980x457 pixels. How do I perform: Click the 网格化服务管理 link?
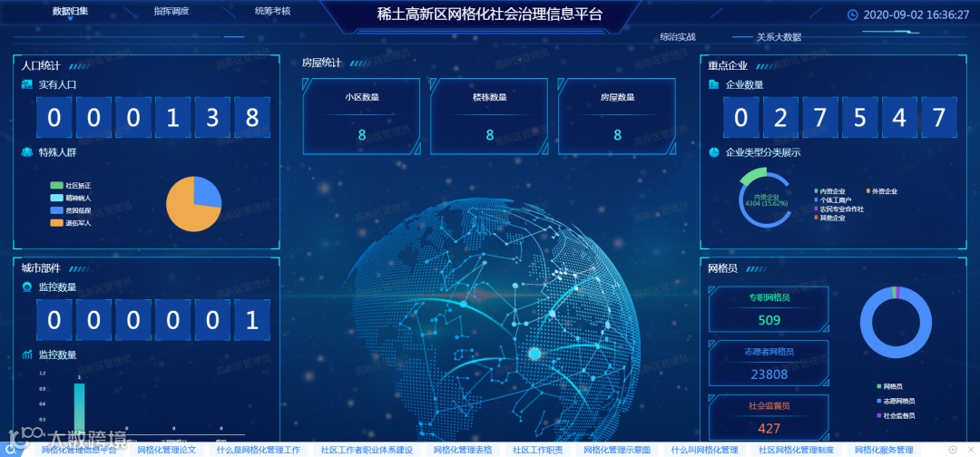(x=885, y=450)
